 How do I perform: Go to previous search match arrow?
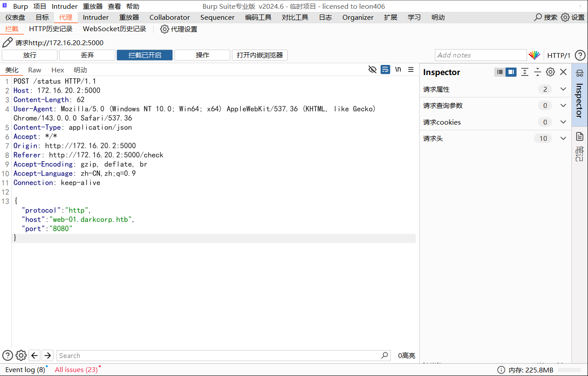click(34, 355)
